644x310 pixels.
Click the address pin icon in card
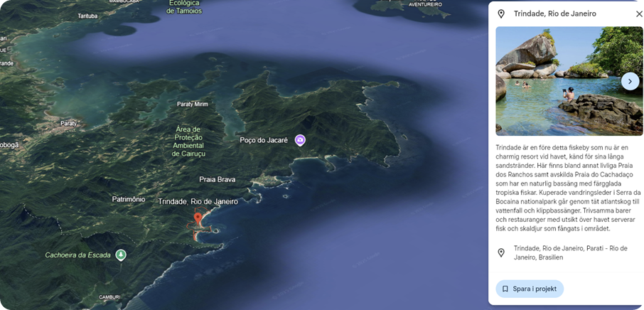coord(500,252)
